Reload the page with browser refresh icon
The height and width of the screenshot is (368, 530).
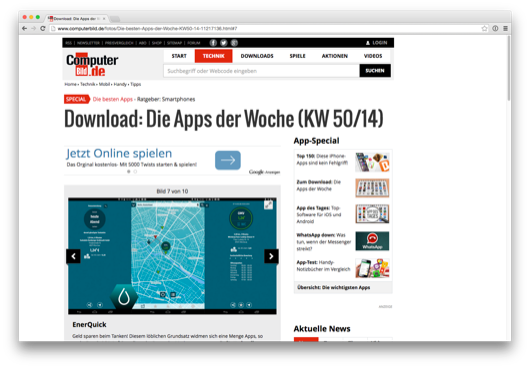(43, 28)
